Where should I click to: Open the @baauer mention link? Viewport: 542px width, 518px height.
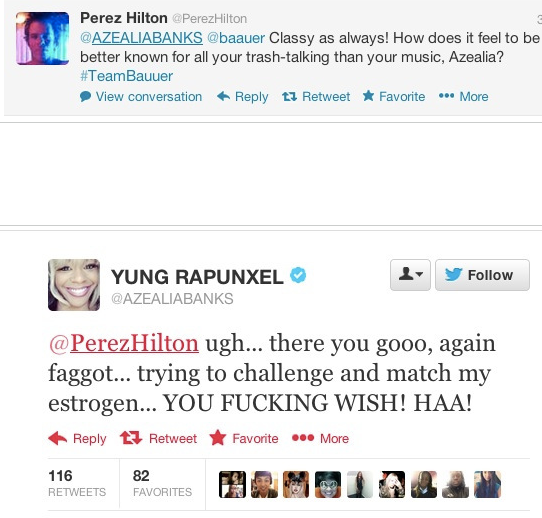(236, 38)
